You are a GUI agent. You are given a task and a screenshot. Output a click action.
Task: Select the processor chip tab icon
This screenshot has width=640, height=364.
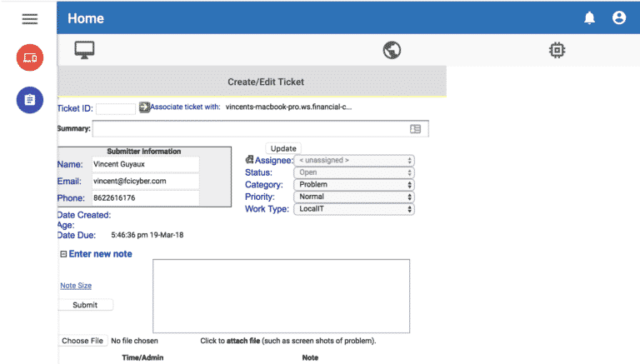pos(557,50)
